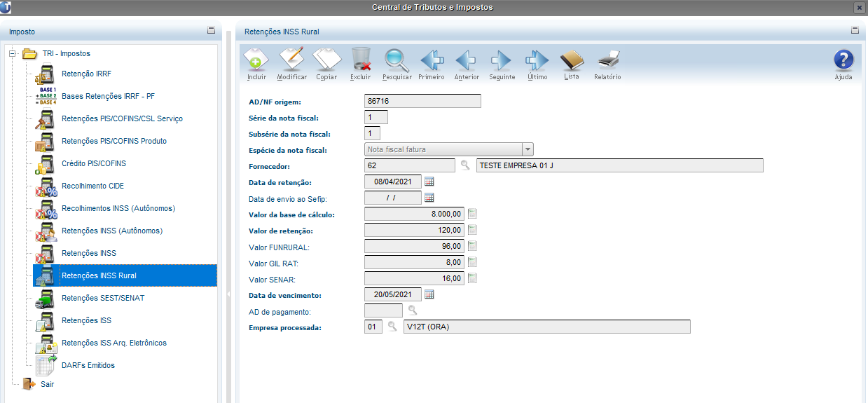Click Empresa processada lookup magnifier

click(x=392, y=327)
